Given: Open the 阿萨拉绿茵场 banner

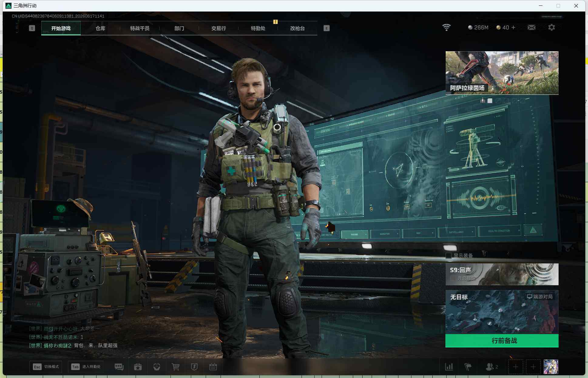Looking at the screenshot, I should click(x=502, y=73).
